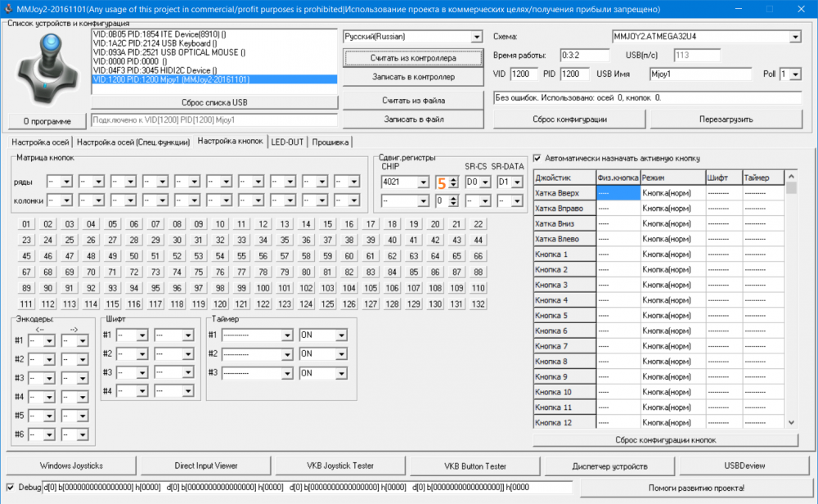The height and width of the screenshot is (504, 818).
Task: Click button number 01 in button grid
Action: [x=27, y=224]
